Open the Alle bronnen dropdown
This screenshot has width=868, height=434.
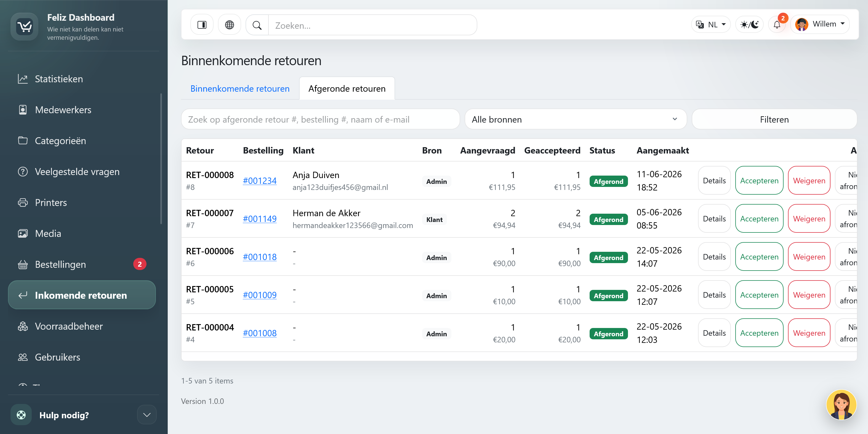point(576,119)
